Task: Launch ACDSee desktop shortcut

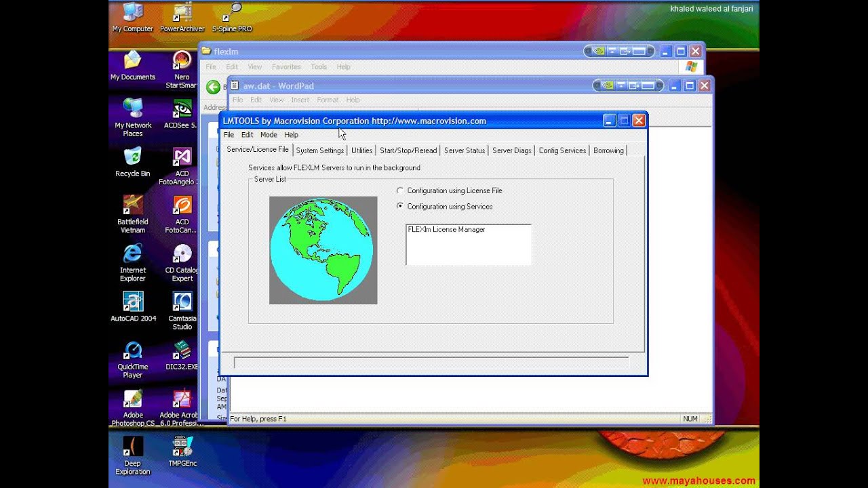Action: pyautogui.click(x=181, y=114)
